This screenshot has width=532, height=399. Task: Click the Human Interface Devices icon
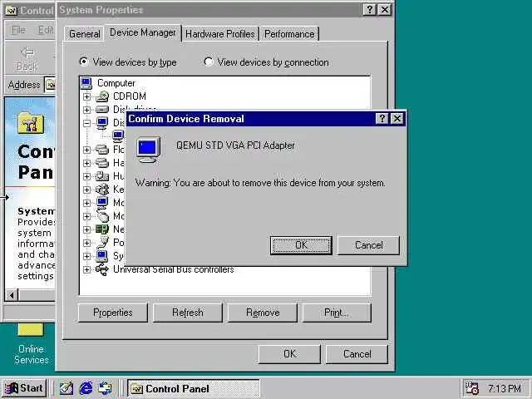102,176
